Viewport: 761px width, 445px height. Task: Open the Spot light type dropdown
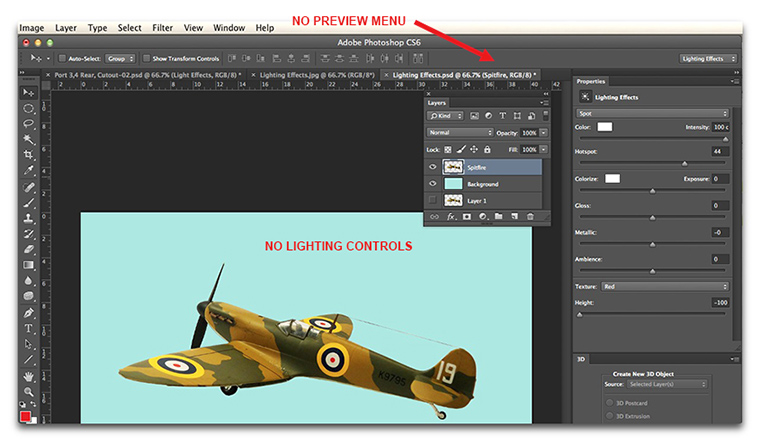(x=652, y=114)
